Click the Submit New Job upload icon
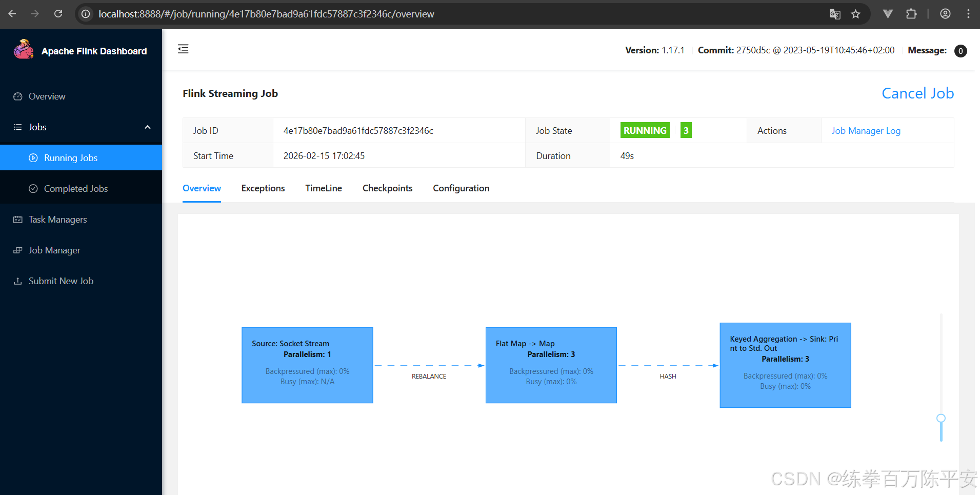The height and width of the screenshot is (495, 980). (18, 281)
